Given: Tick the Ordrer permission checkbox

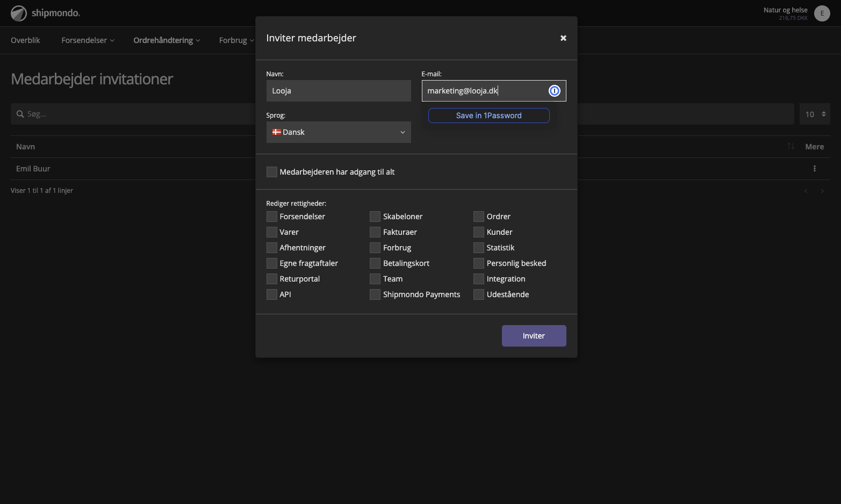Looking at the screenshot, I should click(x=479, y=217).
